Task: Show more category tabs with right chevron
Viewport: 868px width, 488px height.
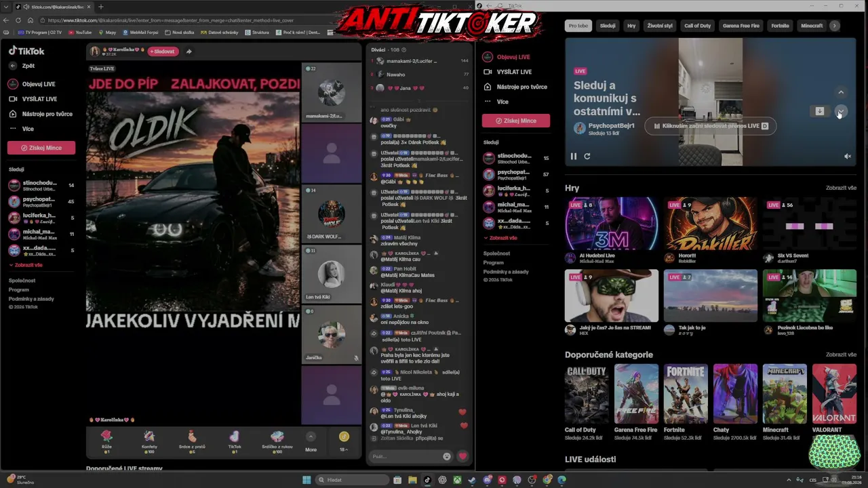Action: pos(835,26)
